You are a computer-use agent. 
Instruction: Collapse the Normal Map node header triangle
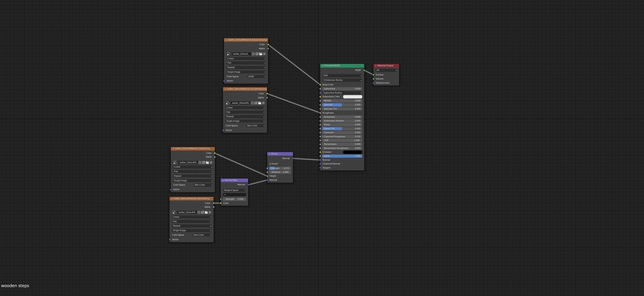pyautogui.click(x=223, y=181)
